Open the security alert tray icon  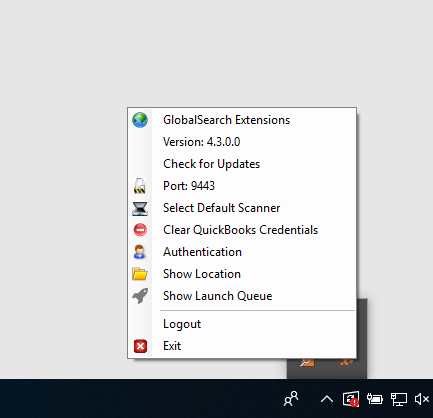click(351, 399)
